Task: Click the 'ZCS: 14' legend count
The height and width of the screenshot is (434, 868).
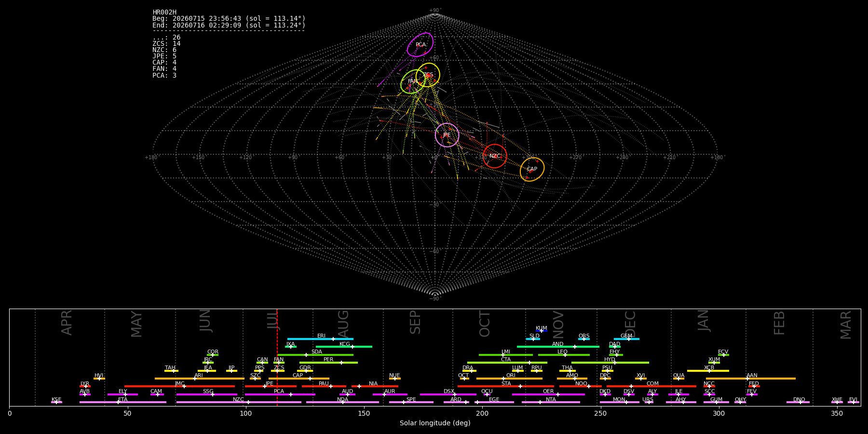Action: [x=166, y=44]
